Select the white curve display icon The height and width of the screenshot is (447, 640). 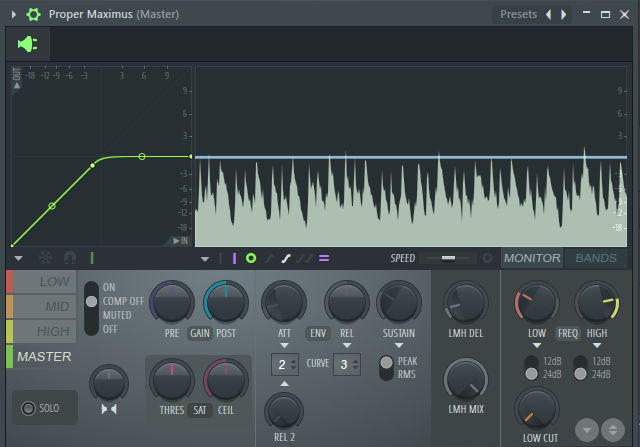click(286, 258)
